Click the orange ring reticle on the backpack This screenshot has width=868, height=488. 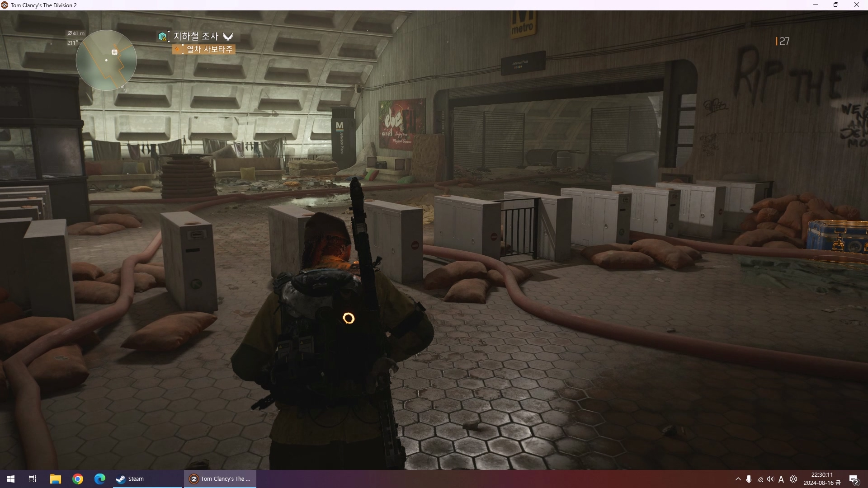pos(349,319)
